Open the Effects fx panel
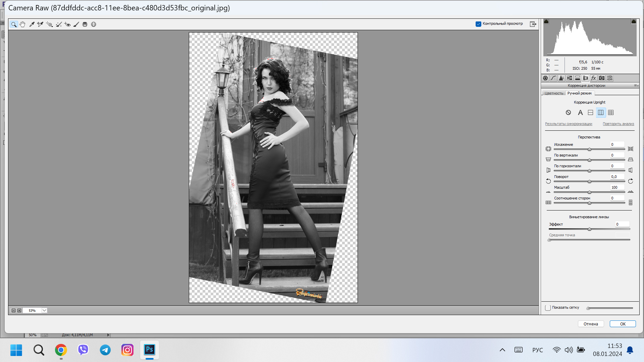Viewport: 644px width, 362px height. pos(594,78)
